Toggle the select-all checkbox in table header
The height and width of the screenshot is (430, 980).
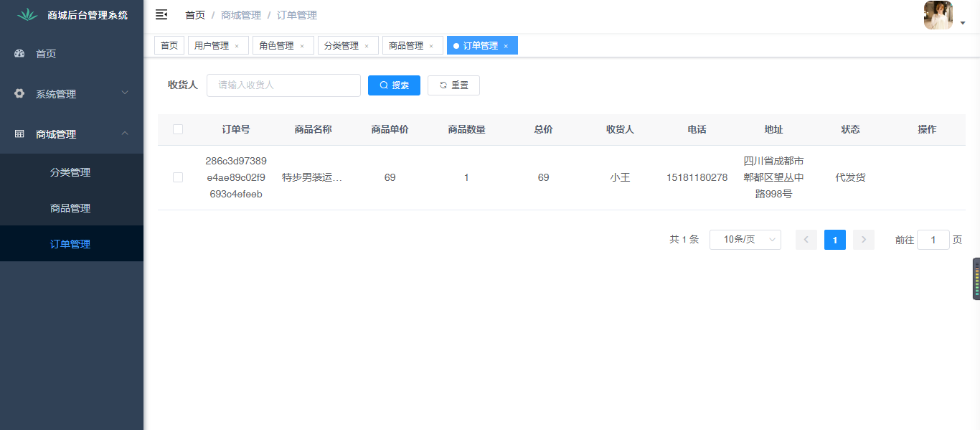178,129
